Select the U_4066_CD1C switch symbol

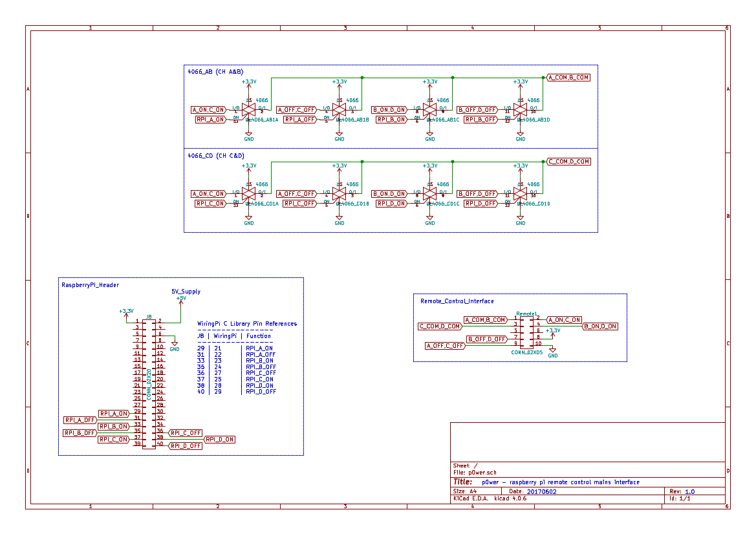[429, 194]
